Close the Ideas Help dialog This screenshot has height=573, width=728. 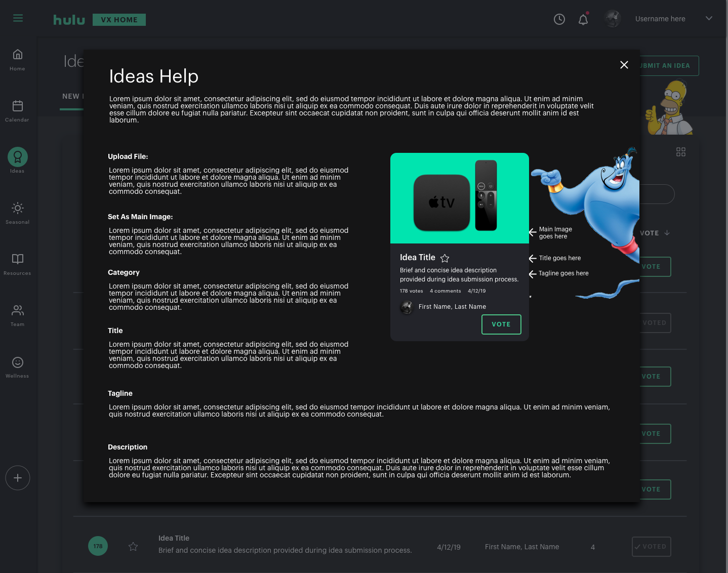(624, 65)
